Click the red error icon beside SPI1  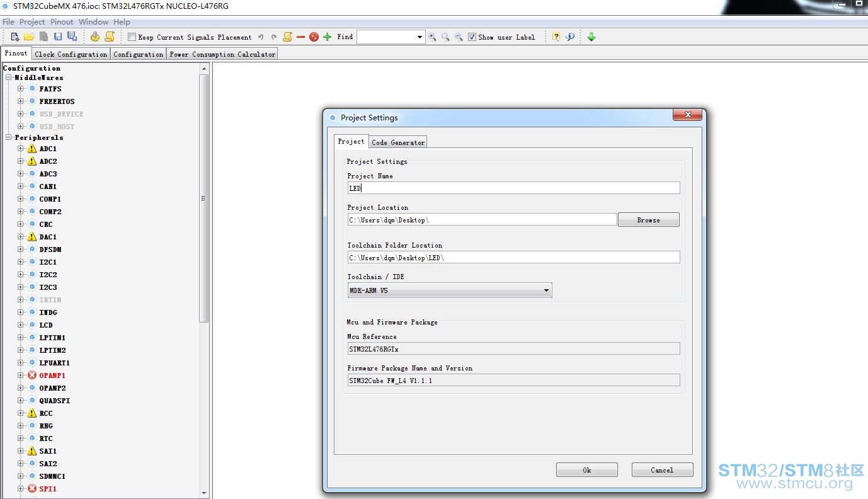(x=32, y=489)
